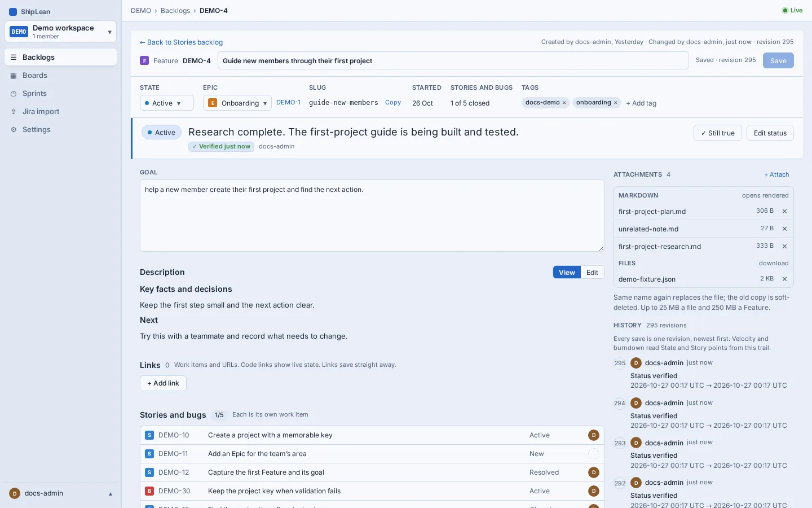Image resolution: width=812 pixels, height=508 pixels.
Task: Open the Demo workspace switcher
Action: [x=60, y=32]
